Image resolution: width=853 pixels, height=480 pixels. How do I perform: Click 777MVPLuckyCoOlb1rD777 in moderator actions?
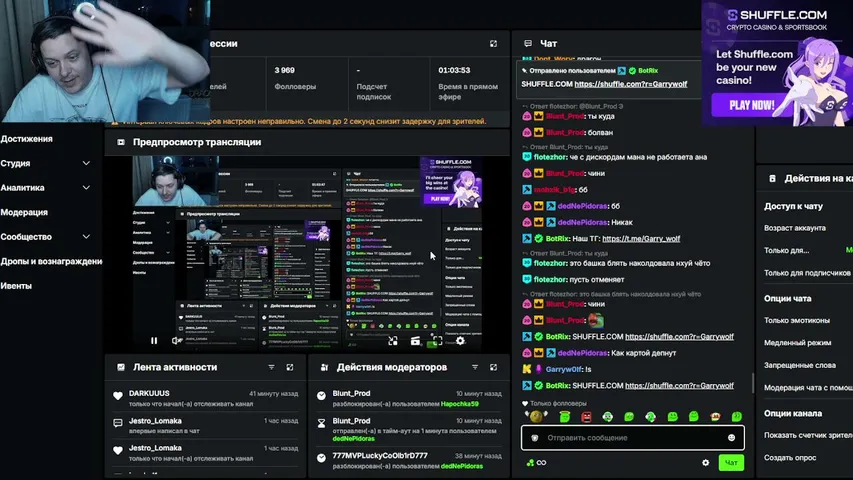(x=380, y=455)
